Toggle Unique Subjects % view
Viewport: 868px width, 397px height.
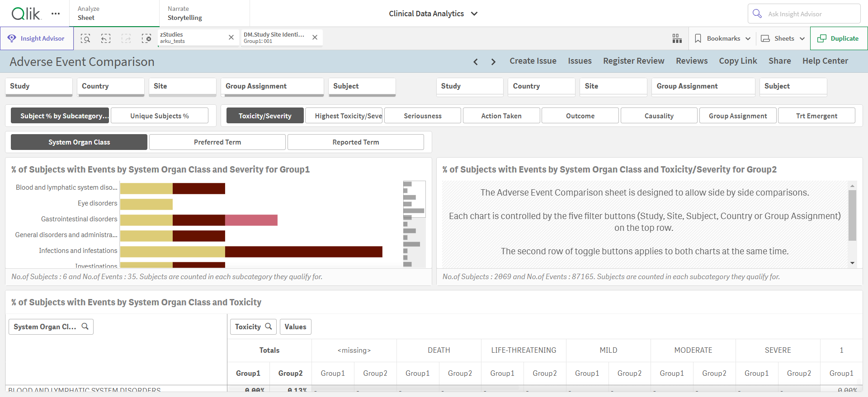[x=160, y=116]
